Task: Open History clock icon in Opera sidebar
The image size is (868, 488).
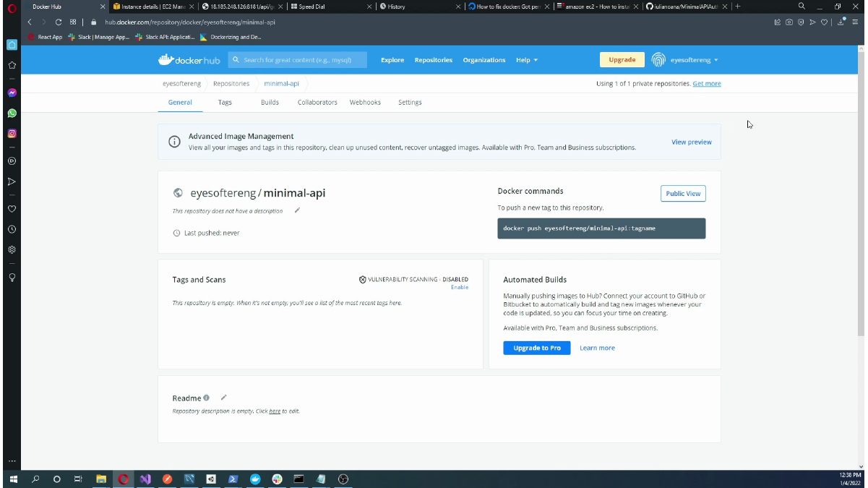Action: 12,229
